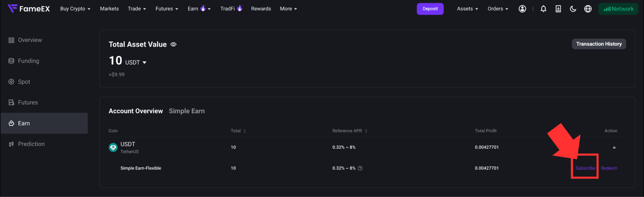Click the green Network status indicator
The height and width of the screenshot is (197, 644).
pos(618,9)
